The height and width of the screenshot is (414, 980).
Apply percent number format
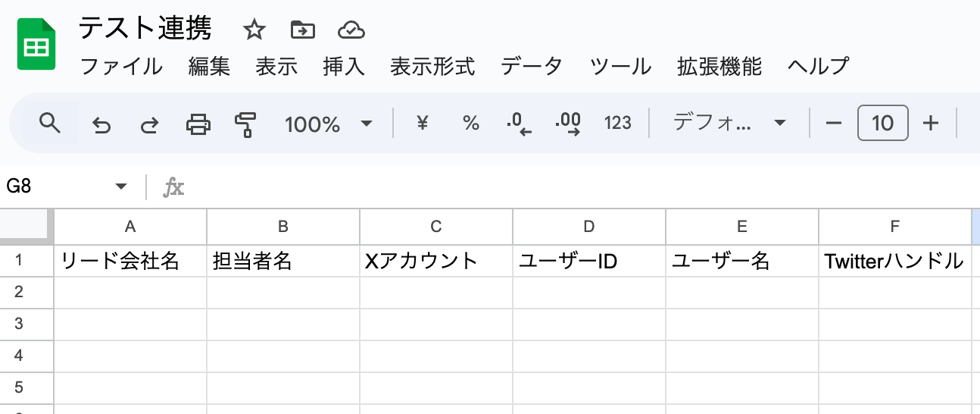pos(471,124)
